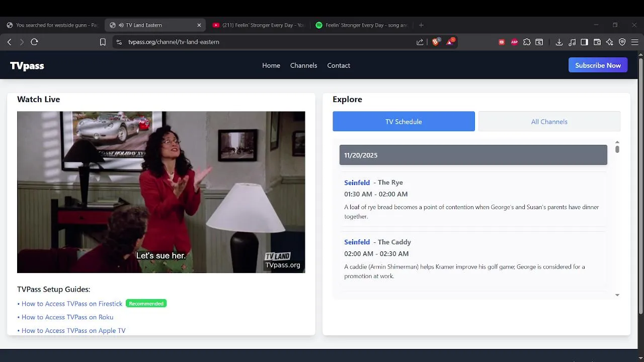
Task: Open the hamburger main menu
Action: pyautogui.click(x=635, y=42)
